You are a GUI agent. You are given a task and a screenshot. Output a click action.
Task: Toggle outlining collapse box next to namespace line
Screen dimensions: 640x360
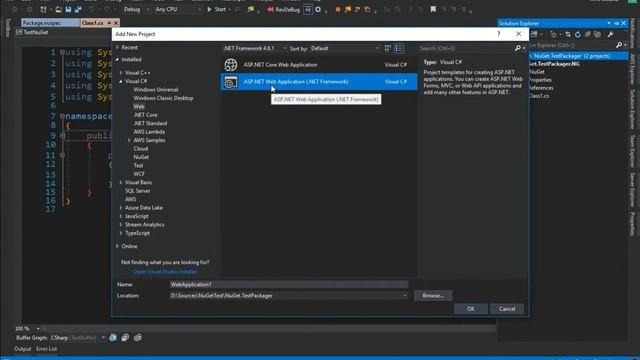[x=62, y=116]
